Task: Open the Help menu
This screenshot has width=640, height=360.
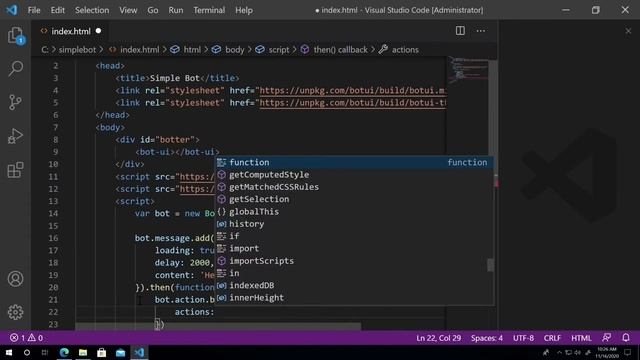Action: click(244, 10)
